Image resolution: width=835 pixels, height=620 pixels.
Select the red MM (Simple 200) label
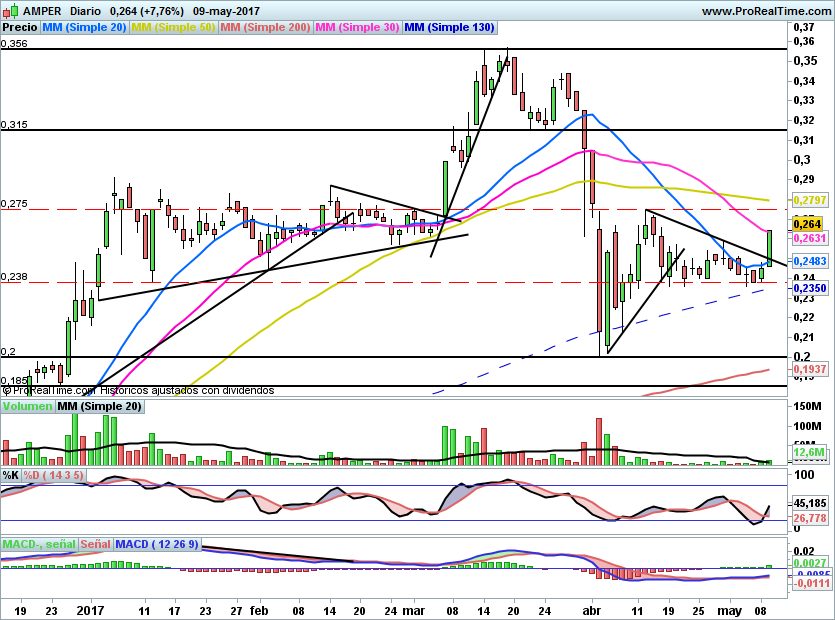click(x=265, y=28)
